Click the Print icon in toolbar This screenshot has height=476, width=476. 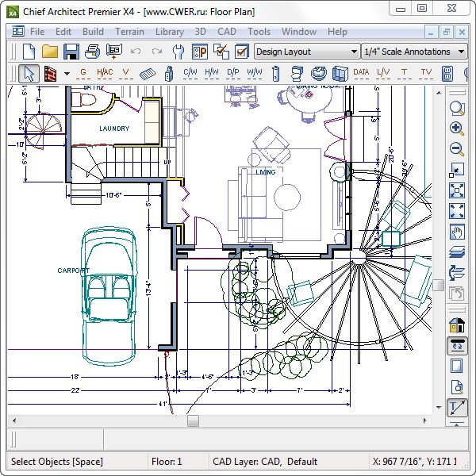[93, 52]
